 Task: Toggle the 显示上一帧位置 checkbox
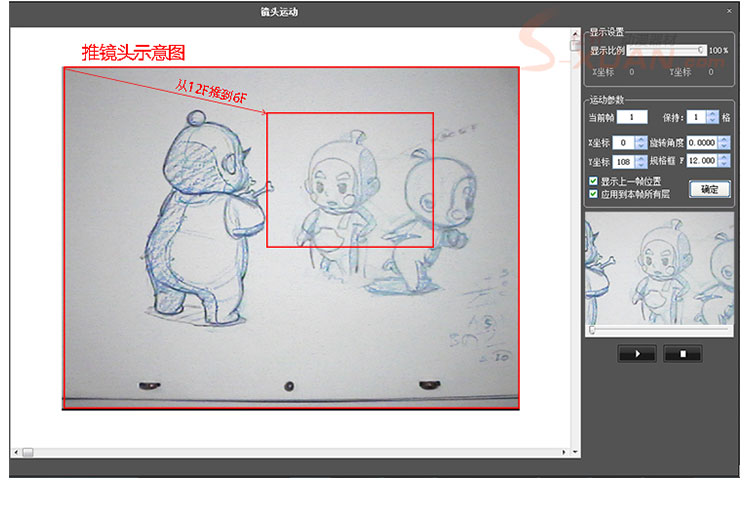pos(593,181)
